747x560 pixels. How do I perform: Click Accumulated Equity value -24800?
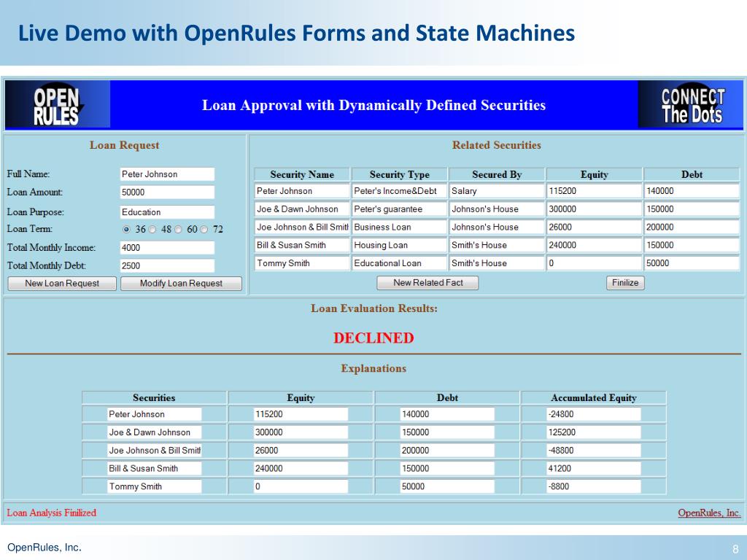tap(593, 414)
